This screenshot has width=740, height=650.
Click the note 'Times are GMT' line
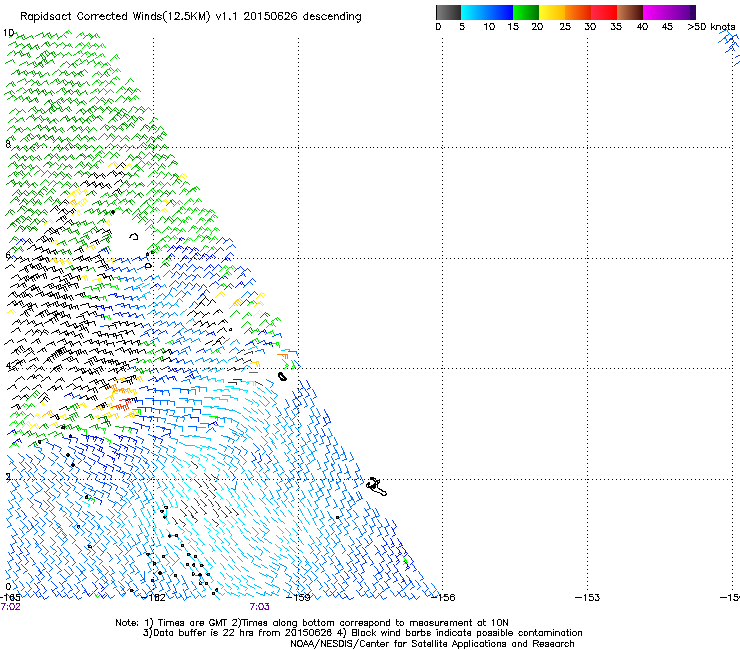point(312,623)
